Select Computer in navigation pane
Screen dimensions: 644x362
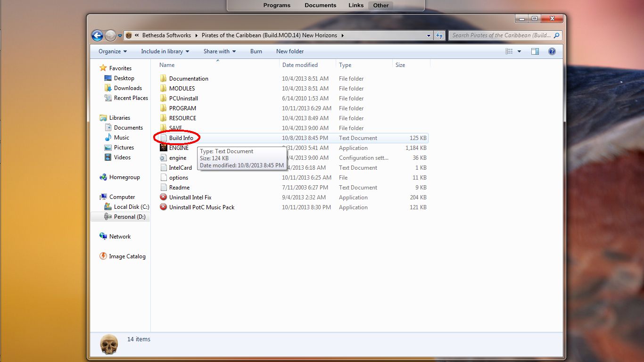pos(122,197)
